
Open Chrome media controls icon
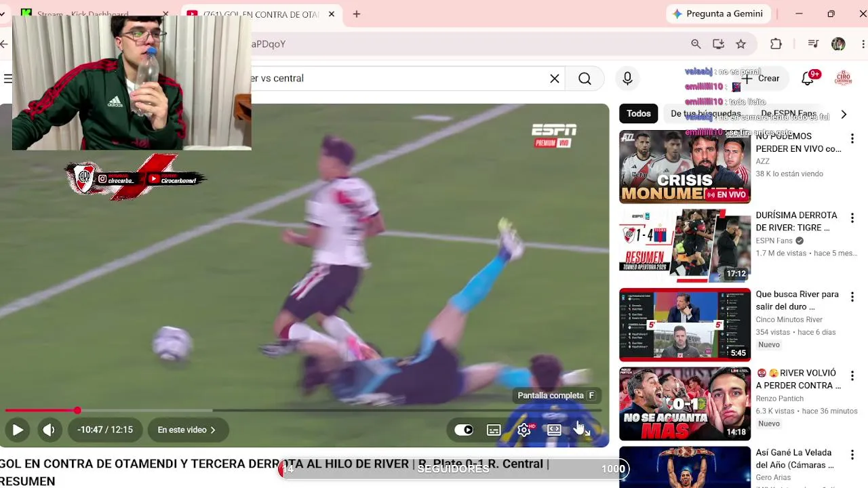coord(813,44)
